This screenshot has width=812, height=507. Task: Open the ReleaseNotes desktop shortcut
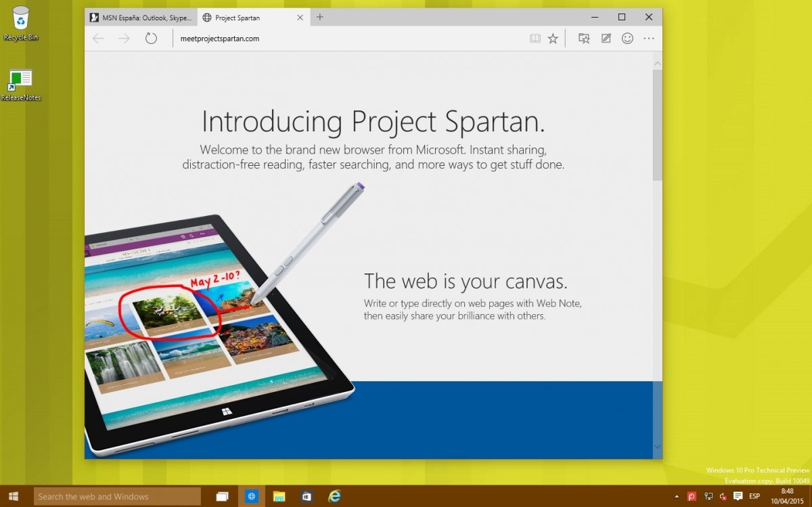coord(21,85)
